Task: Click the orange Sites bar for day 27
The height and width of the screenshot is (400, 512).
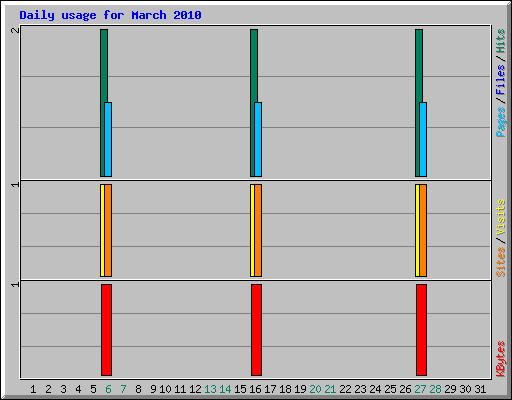Action: pos(423,230)
